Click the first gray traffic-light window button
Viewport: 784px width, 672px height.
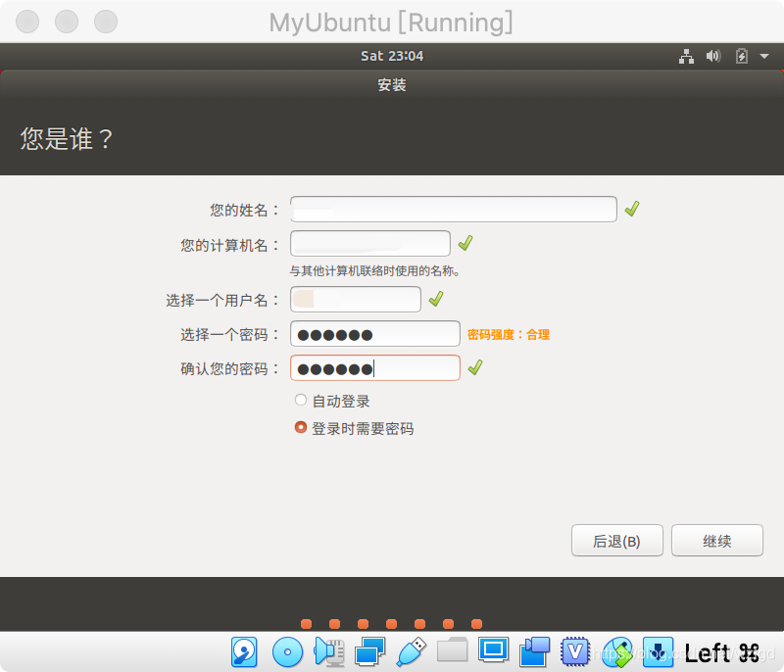pyautogui.click(x=27, y=22)
